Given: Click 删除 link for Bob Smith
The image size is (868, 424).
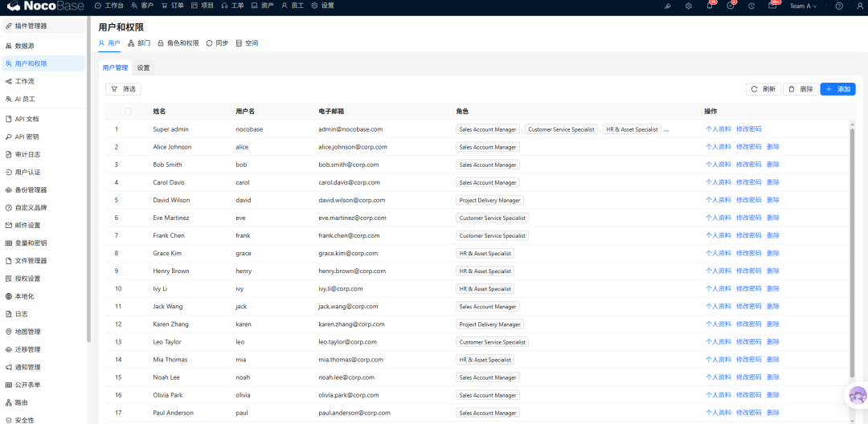Looking at the screenshot, I should click(x=773, y=165).
